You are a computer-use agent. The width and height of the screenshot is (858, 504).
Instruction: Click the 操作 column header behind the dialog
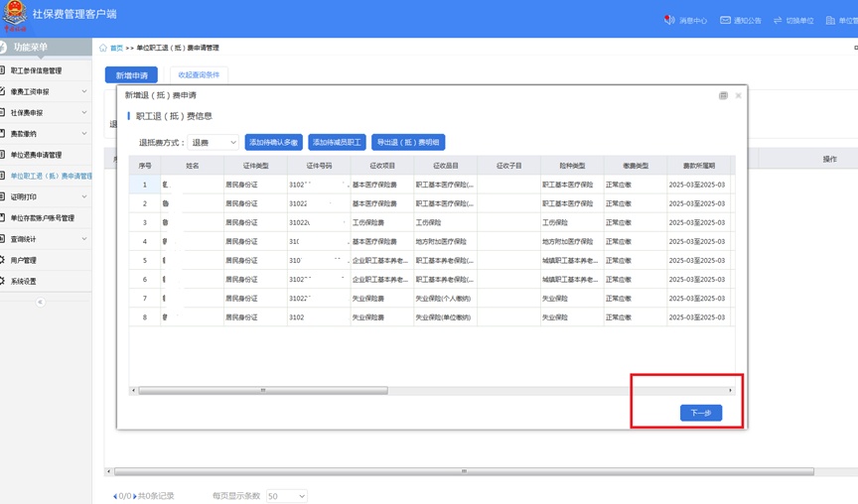829,159
